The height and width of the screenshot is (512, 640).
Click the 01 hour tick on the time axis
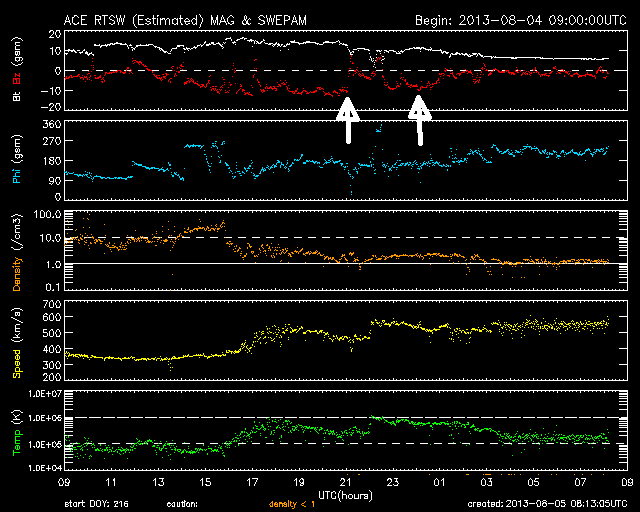click(439, 483)
